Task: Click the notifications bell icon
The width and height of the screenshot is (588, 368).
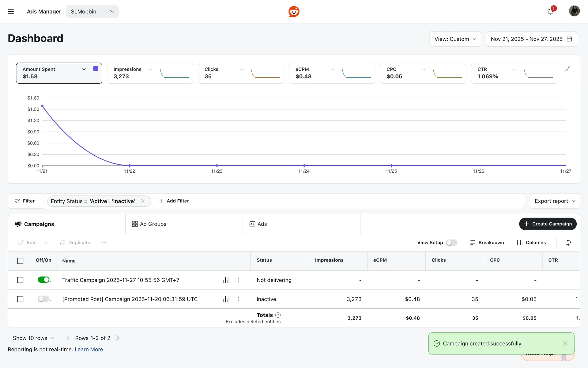Action: (550, 12)
